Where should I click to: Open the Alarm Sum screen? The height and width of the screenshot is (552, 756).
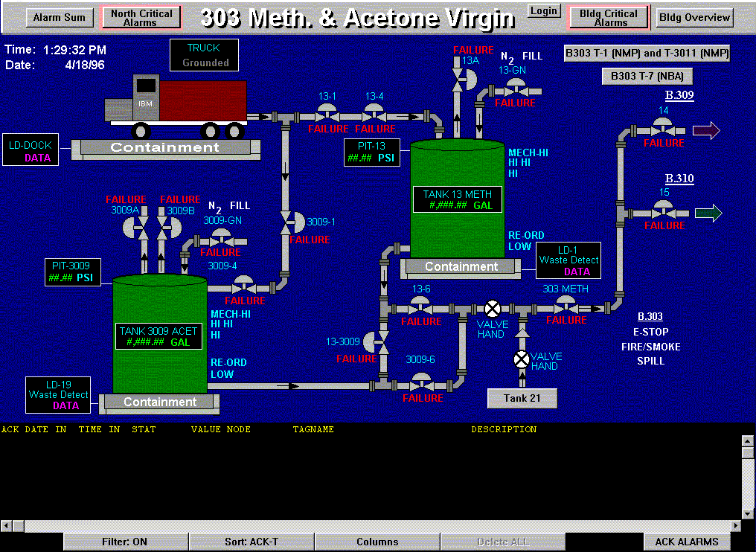click(60, 18)
